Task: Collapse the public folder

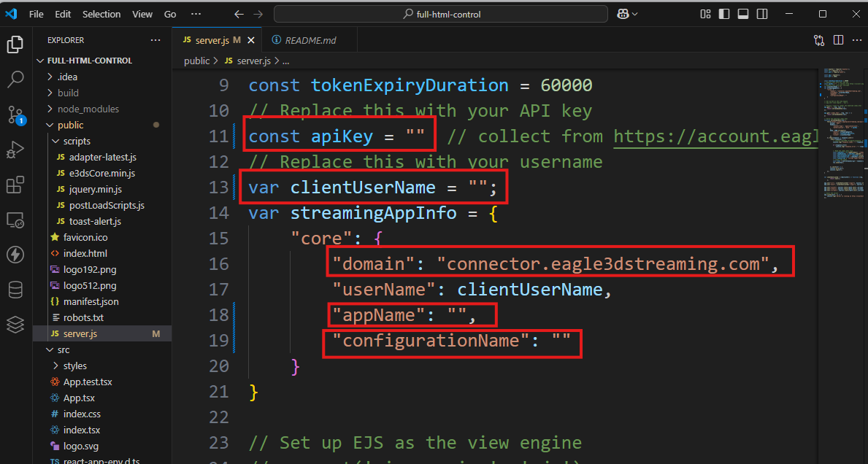Action: click(102, 125)
